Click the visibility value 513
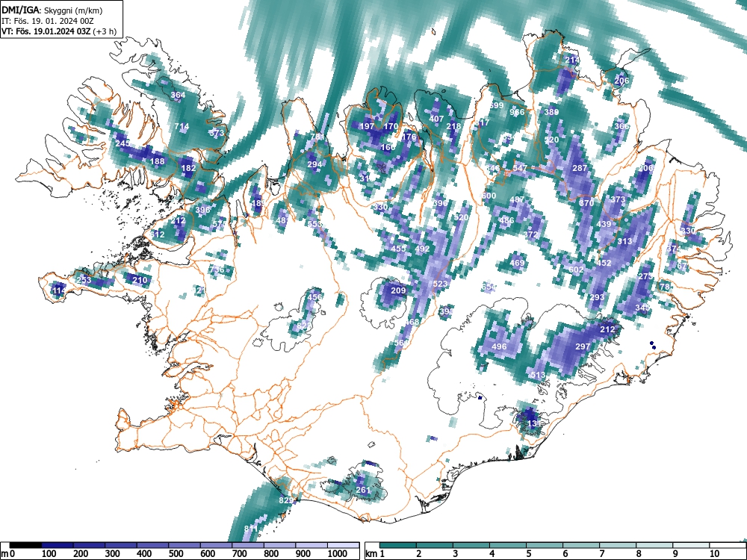The width and height of the screenshot is (747, 560). click(x=537, y=375)
